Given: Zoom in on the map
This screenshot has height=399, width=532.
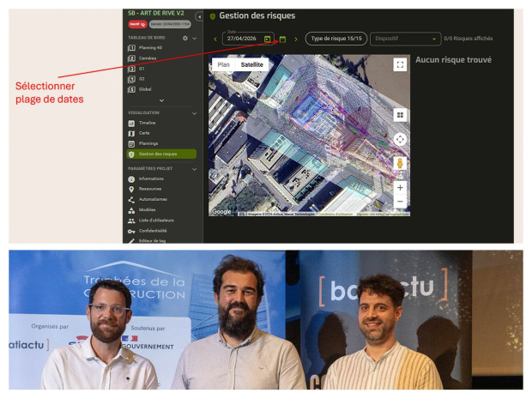Looking at the screenshot, I should 400,188.
